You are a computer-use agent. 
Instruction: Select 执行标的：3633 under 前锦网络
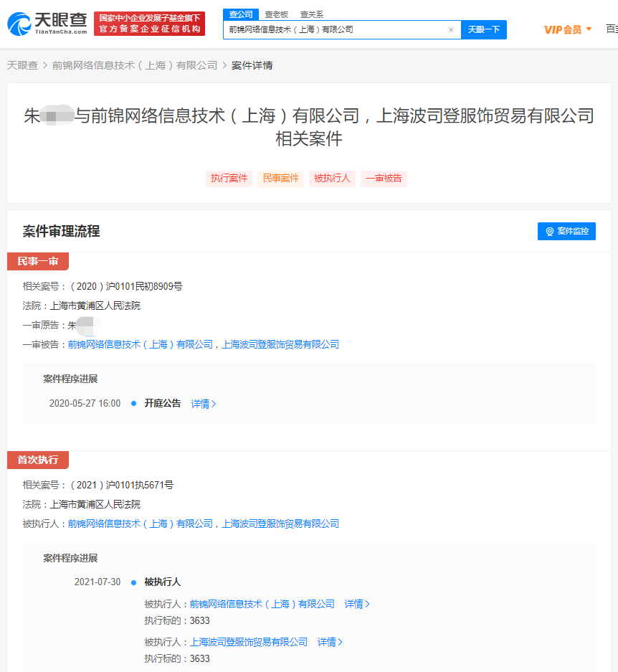click(177, 620)
